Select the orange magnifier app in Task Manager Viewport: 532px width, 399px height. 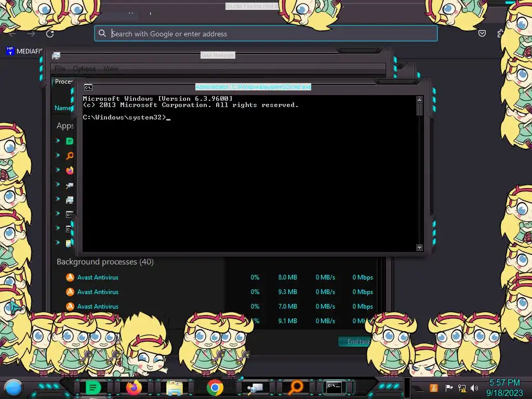(x=70, y=155)
